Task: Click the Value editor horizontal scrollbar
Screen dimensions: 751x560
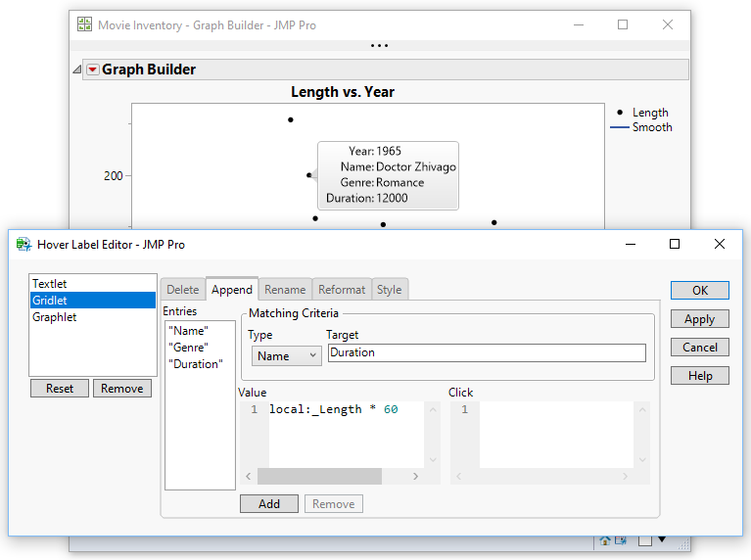Action: 319,476
